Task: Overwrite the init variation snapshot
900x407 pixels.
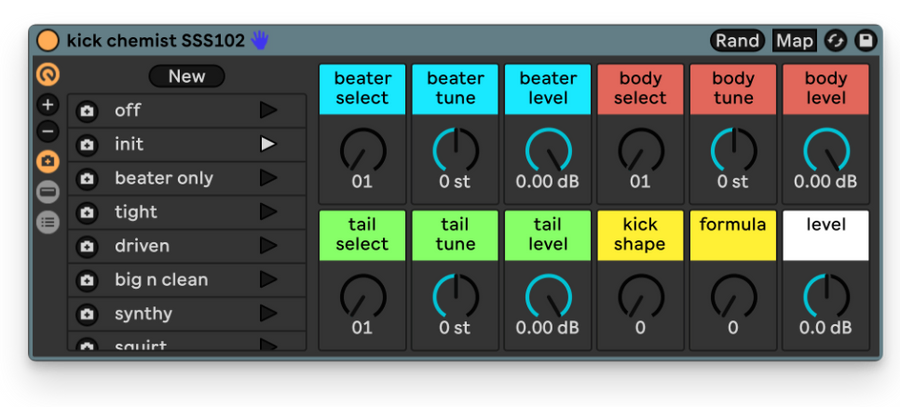Action: click(87, 145)
